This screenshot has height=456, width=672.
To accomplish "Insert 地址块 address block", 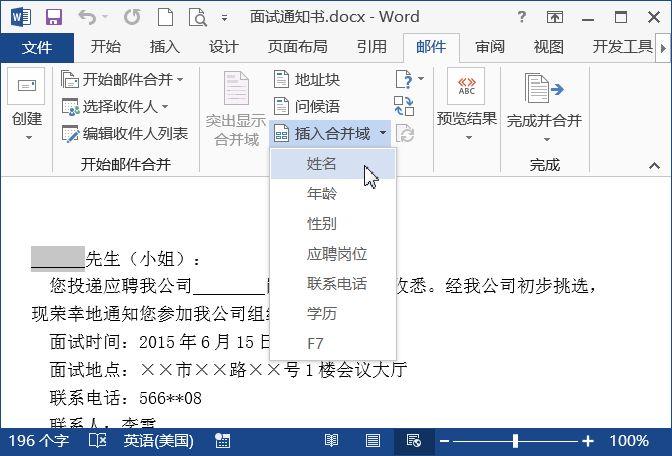I will (307, 80).
